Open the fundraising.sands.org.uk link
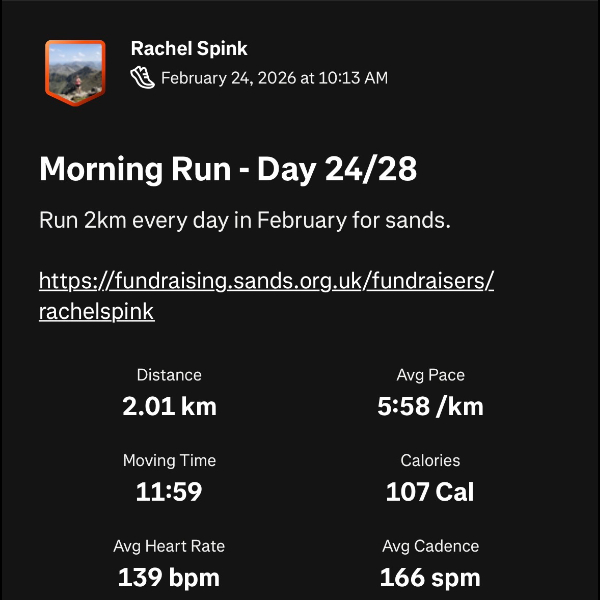600x600 pixels. (266, 280)
